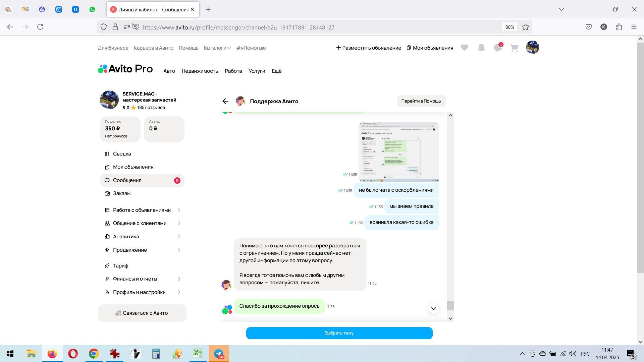Open Windows notification center

pos(631,354)
